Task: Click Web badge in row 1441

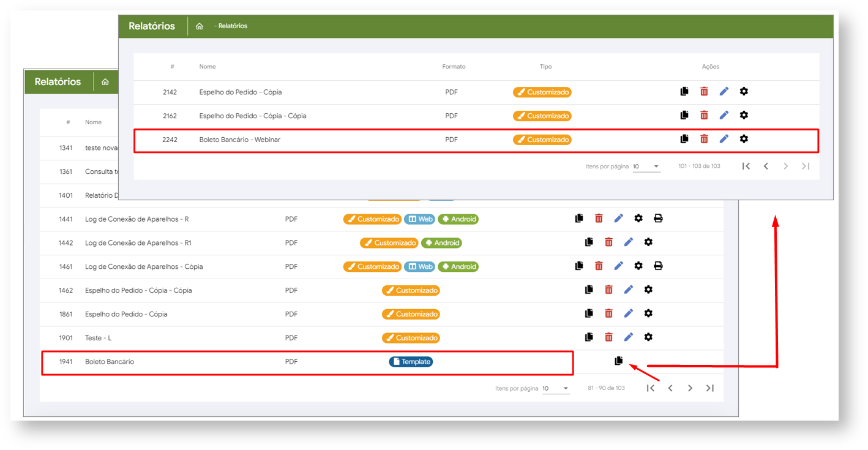Action: coord(419,219)
